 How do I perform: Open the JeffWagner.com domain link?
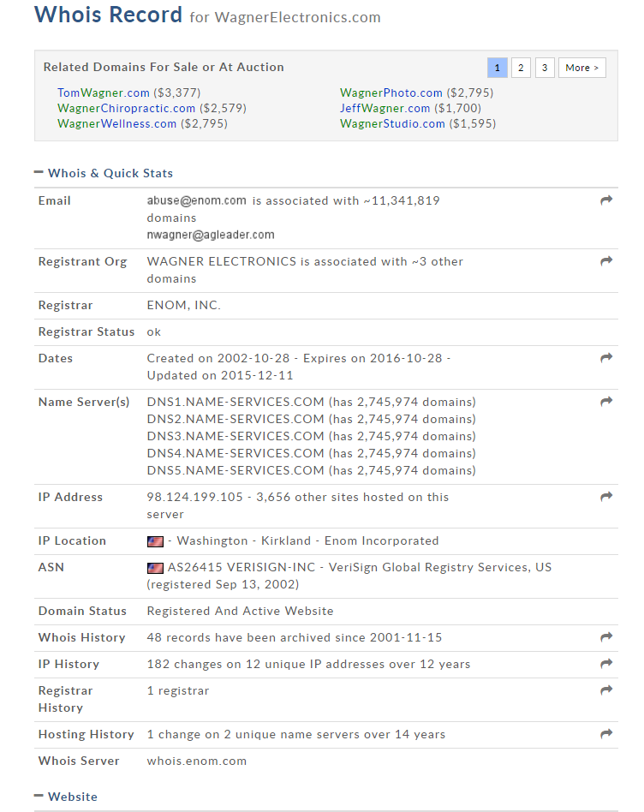coord(385,108)
